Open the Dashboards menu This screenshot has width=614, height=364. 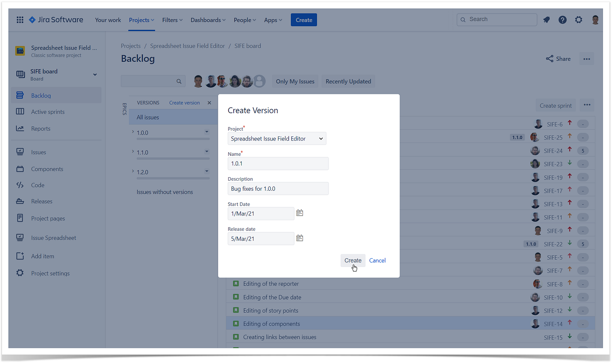tap(208, 20)
